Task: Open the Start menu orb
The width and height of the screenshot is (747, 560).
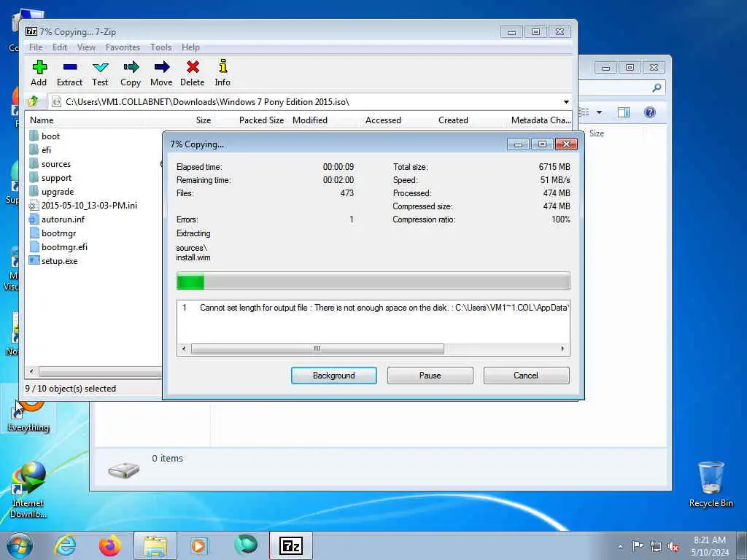Action: pyautogui.click(x=20, y=545)
